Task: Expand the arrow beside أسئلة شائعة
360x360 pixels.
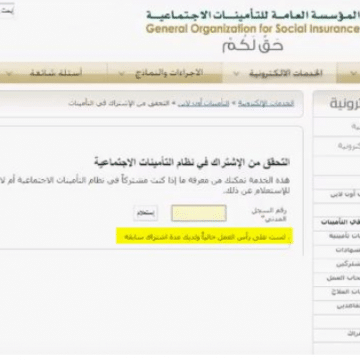Action: [9, 73]
